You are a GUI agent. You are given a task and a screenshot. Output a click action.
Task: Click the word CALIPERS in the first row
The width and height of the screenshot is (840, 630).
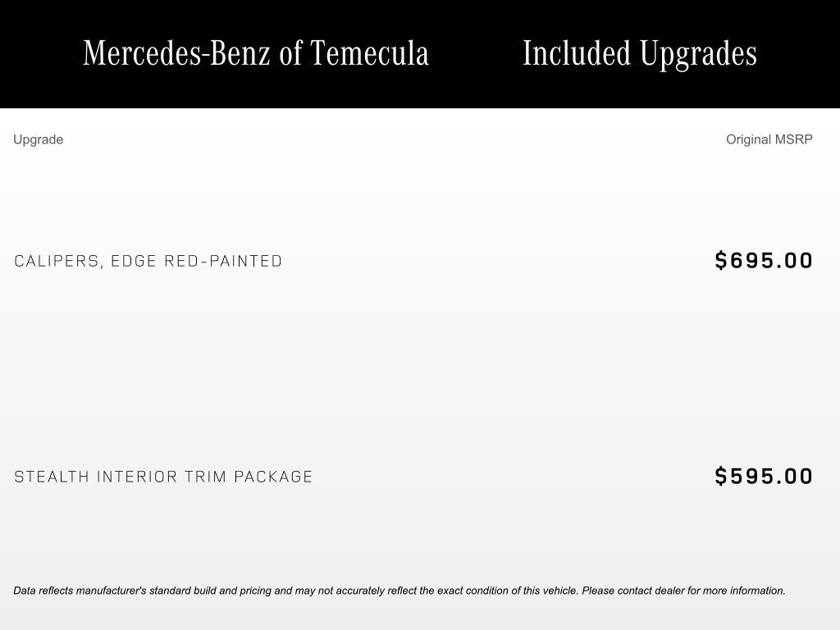tap(57, 261)
